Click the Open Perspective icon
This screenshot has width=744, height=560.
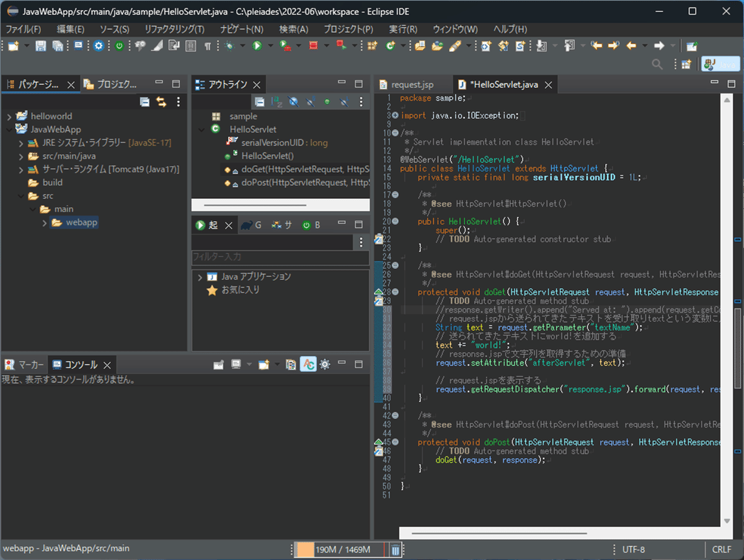coord(686,64)
